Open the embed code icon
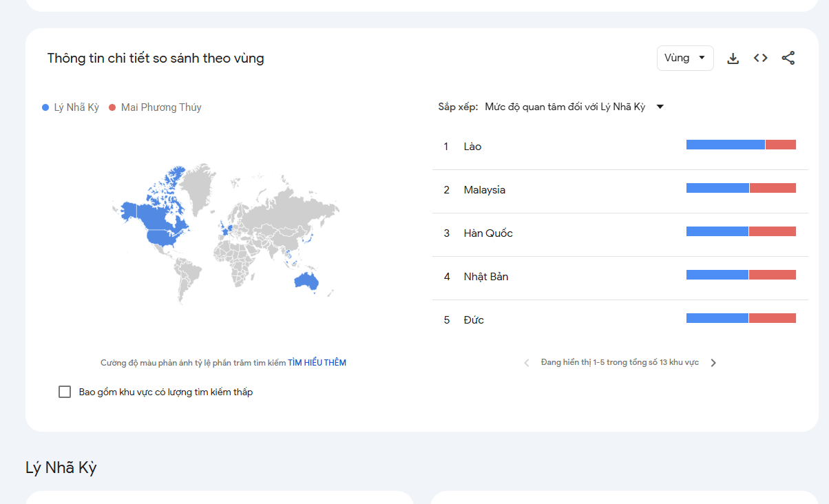829x504 pixels. (x=761, y=58)
